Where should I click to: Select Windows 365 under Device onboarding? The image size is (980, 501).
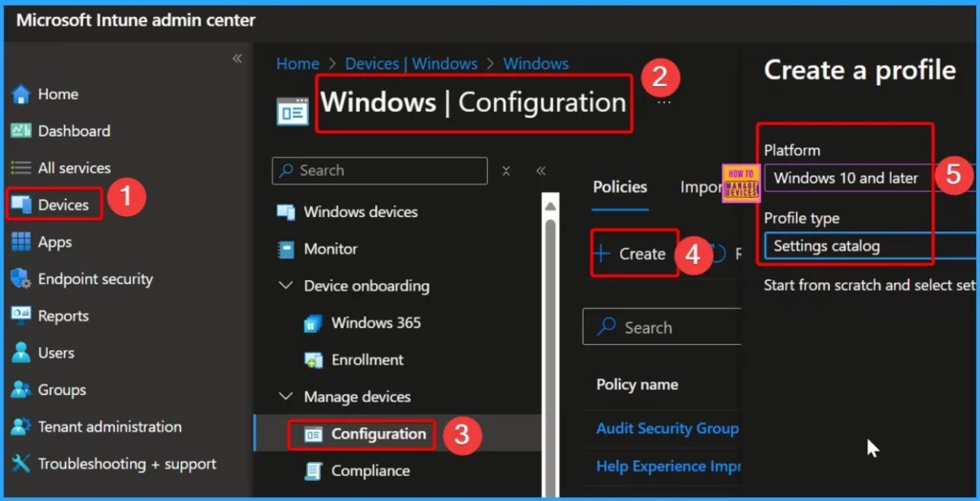[376, 323]
